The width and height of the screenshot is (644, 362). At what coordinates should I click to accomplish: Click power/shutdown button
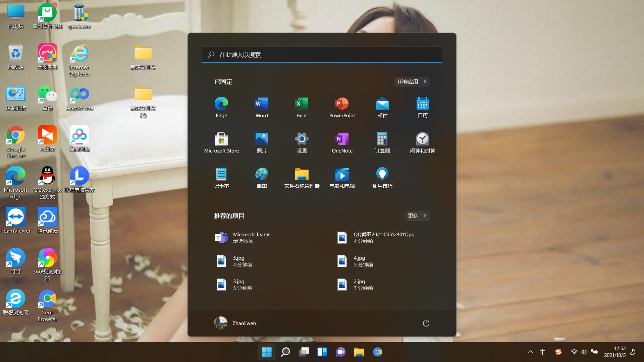point(426,323)
